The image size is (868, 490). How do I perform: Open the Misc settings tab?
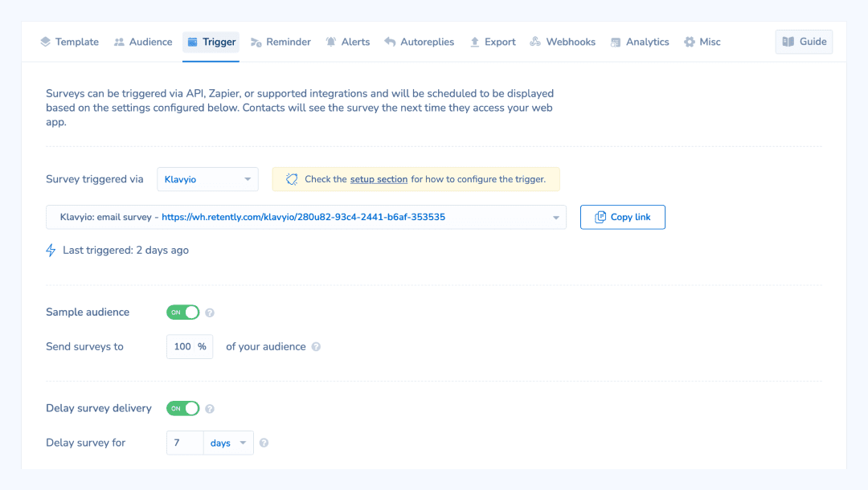coord(702,42)
